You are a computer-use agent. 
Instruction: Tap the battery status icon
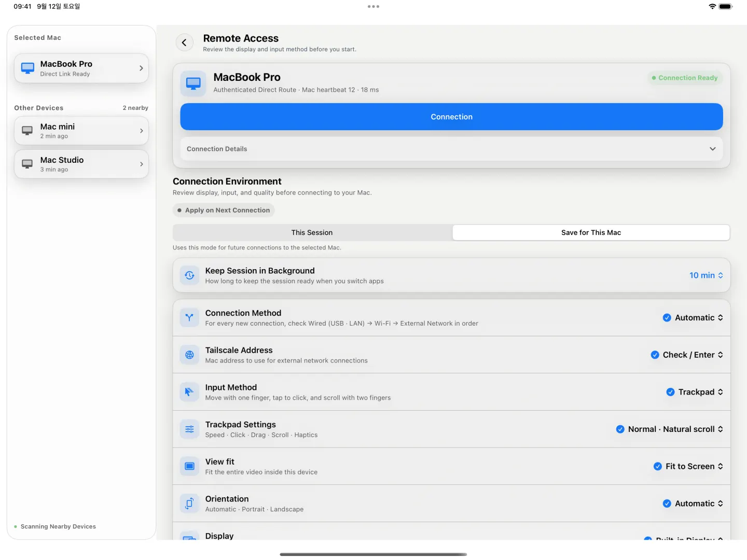pyautogui.click(x=726, y=7)
